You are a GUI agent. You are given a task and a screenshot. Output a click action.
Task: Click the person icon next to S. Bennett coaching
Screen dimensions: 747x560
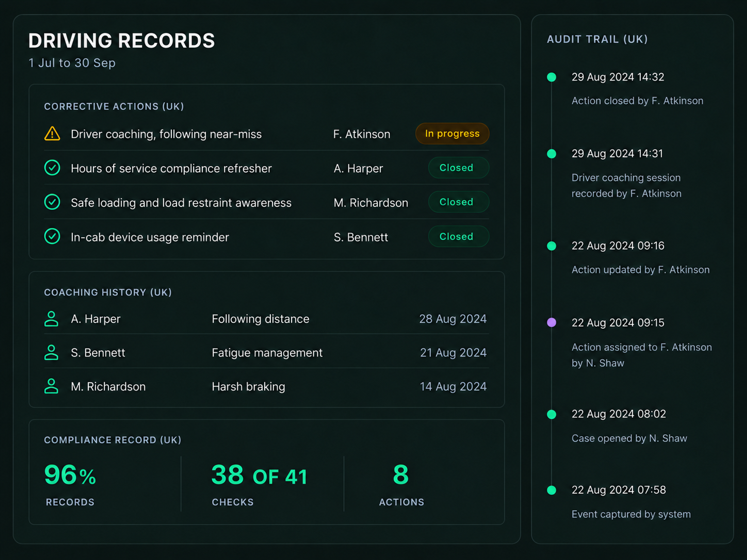click(x=51, y=352)
